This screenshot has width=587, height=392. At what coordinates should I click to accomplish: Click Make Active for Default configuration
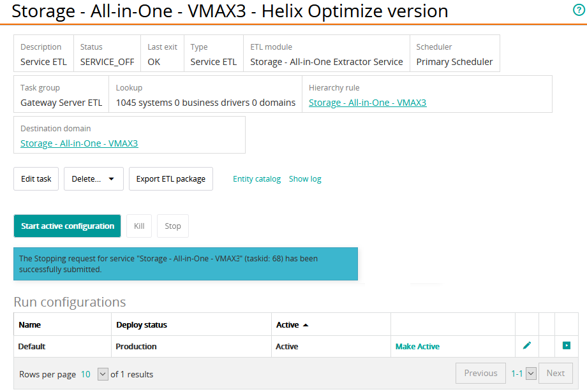[417, 347]
